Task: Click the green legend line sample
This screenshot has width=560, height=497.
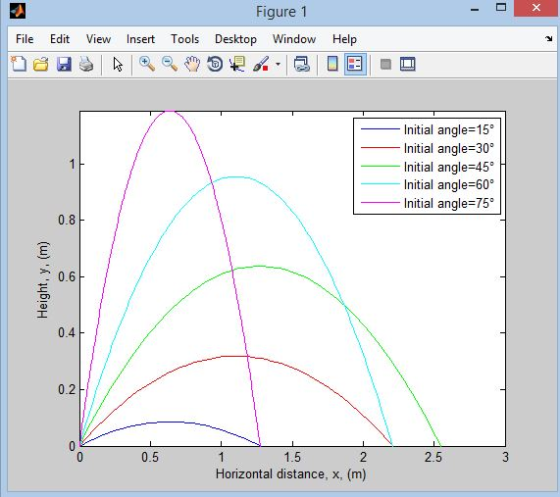Action: pyautogui.click(x=380, y=166)
